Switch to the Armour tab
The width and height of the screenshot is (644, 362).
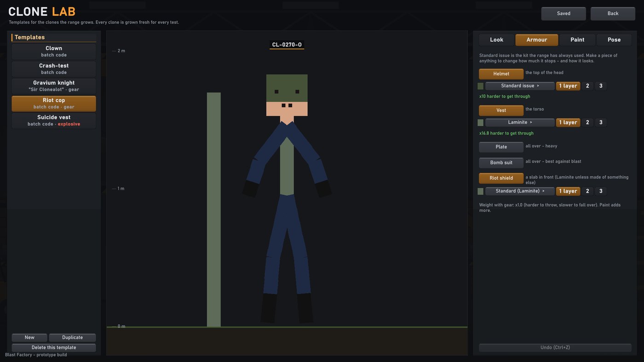coord(537,40)
